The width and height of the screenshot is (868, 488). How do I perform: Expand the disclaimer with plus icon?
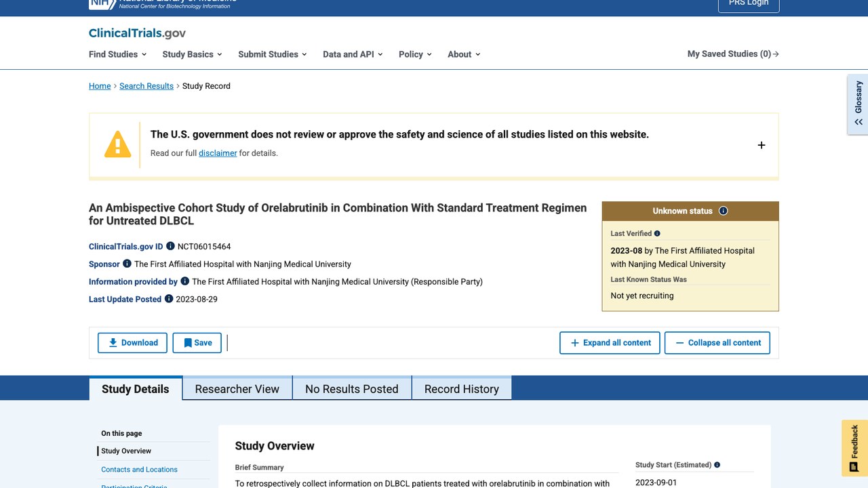[762, 145]
